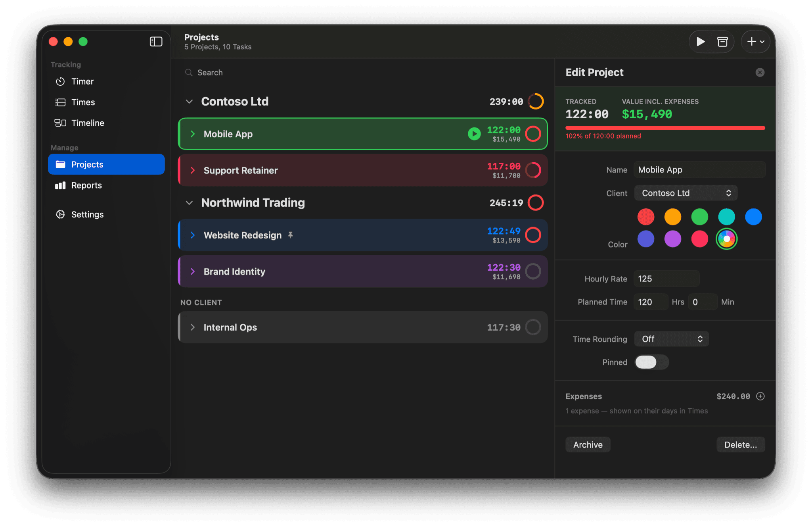The height and width of the screenshot is (527, 812).
Task: Pick the teal color swatch
Action: coord(726,217)
